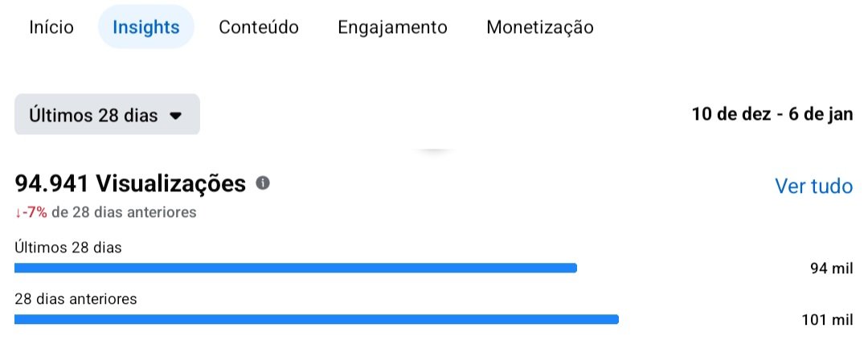The height and width of the screenshot is (357, 868).
Task: Click the 101 mil value
Action: pos(827,320)
